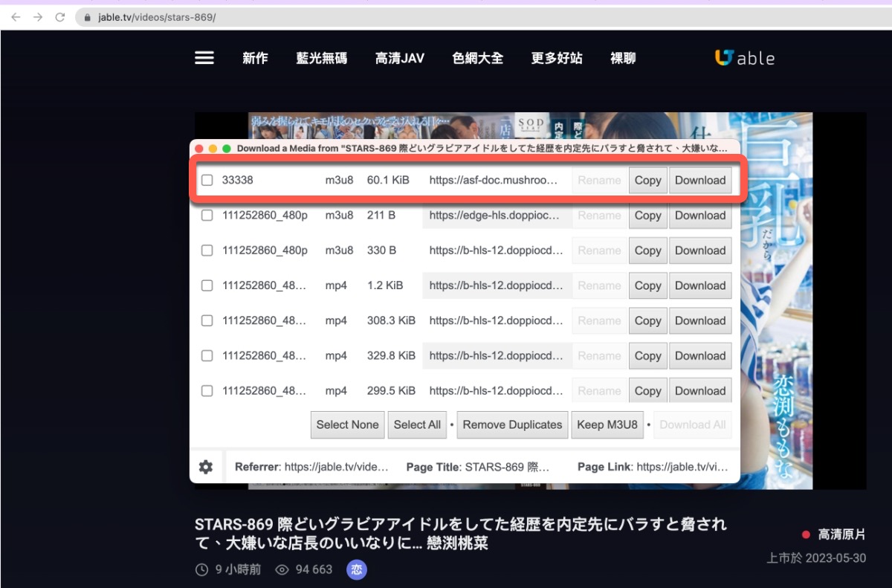Click the 308.3 KiB size text
Viewport: 892px width, 588px height.
(391, 320)
